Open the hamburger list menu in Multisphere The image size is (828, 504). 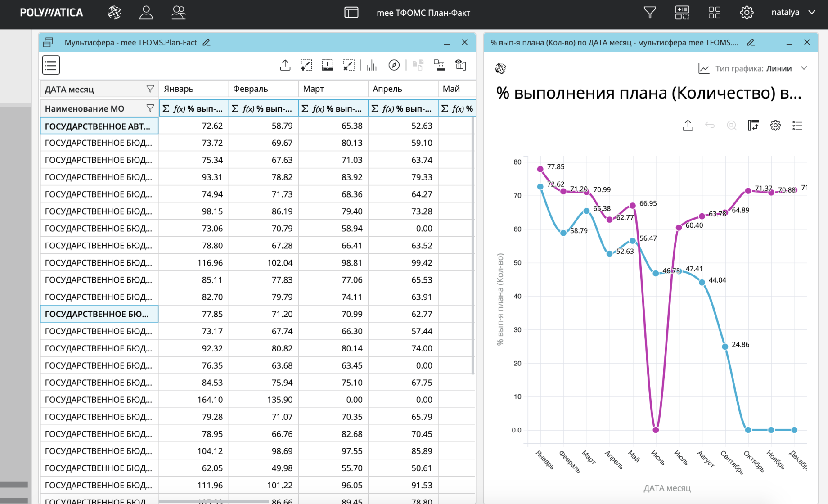coord(51,65)
